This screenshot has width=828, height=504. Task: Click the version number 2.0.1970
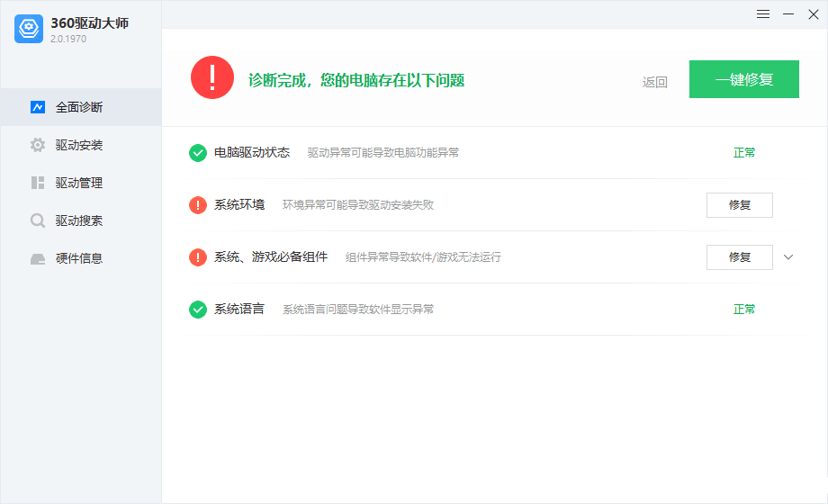pos(68,39)
